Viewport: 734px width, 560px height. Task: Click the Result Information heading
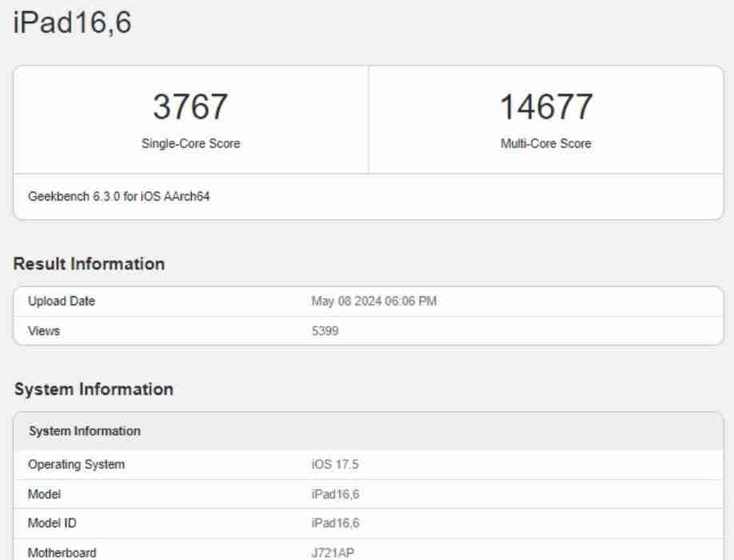(89, 264)
